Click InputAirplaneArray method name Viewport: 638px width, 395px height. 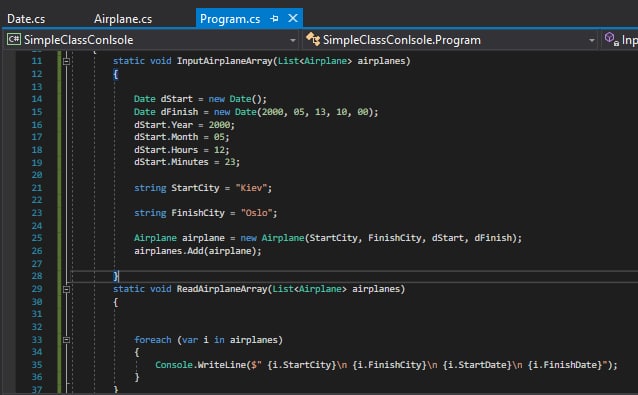click(224, 61)
